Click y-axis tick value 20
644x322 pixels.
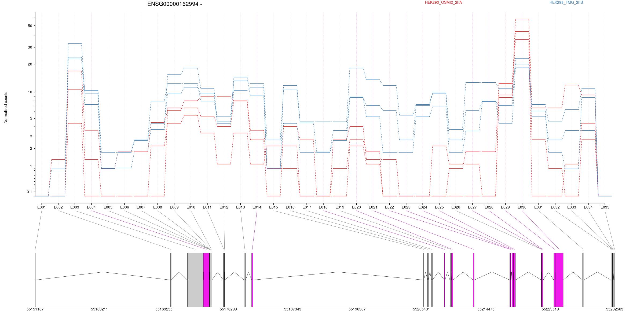(30, 64)
